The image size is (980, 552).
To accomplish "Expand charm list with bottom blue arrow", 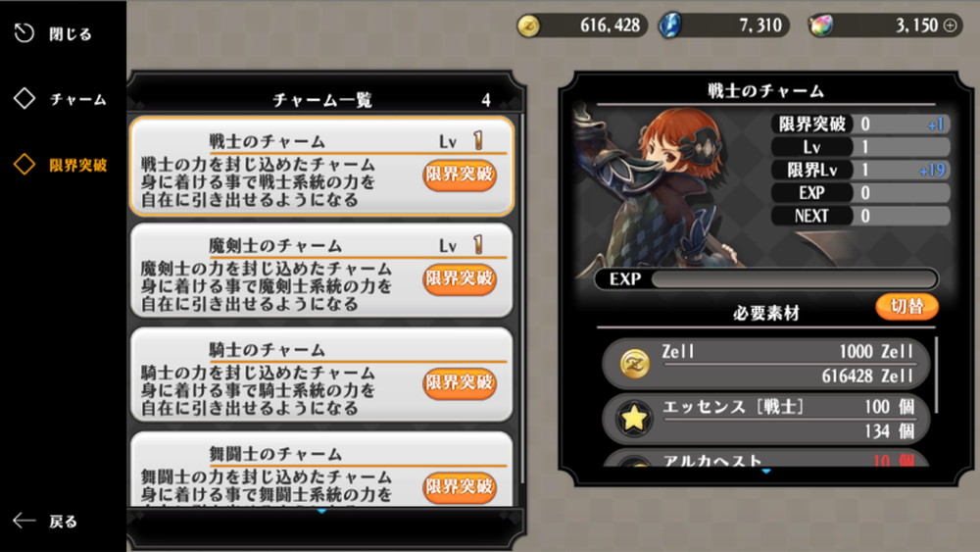I will click(321, 512).
